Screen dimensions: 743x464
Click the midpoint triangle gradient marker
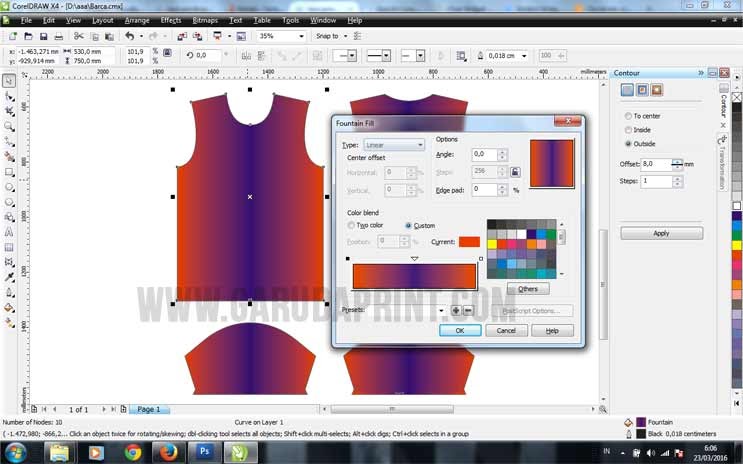415,259
